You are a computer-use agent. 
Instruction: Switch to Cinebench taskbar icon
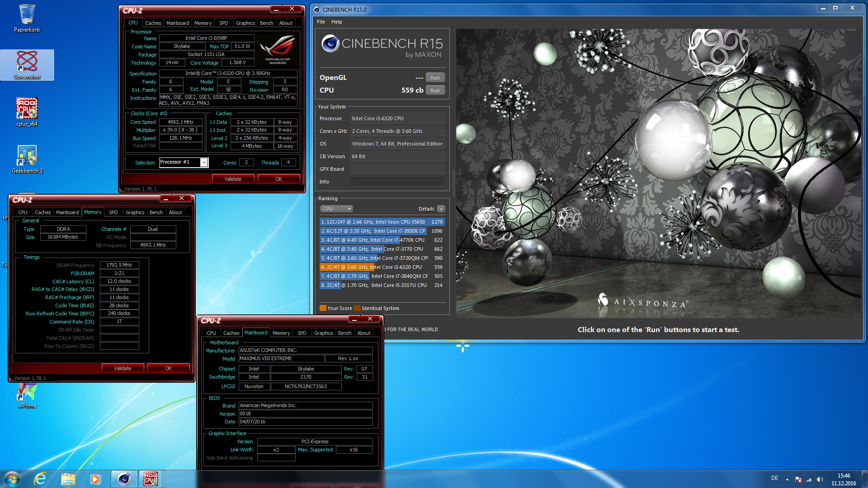tap(124, 479)
